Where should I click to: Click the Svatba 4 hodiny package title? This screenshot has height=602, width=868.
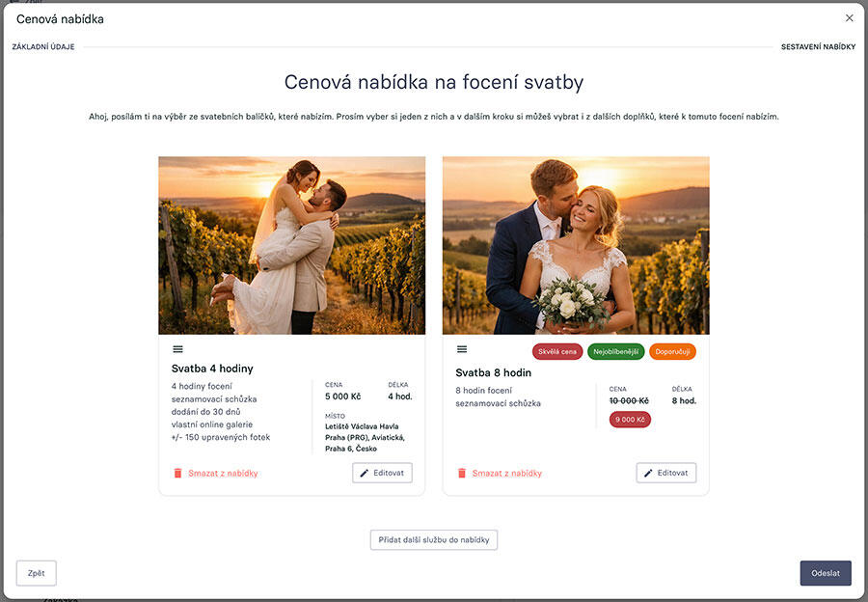pos(212,369)
